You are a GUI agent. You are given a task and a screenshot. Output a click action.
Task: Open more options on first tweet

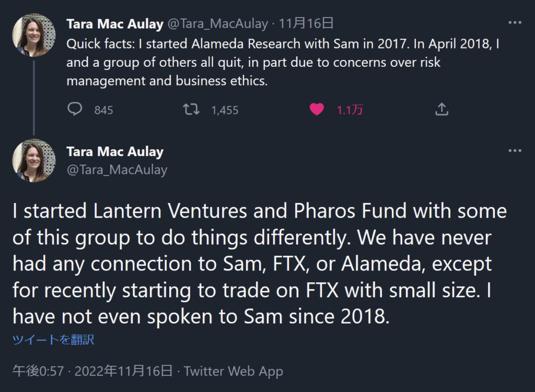coord(515,23)
